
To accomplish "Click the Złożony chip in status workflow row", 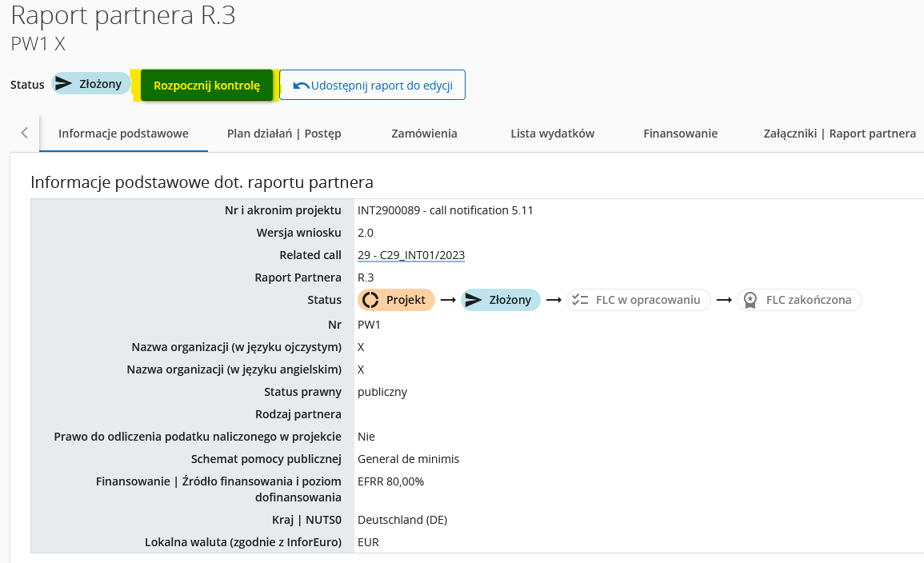I will point(501,300).
